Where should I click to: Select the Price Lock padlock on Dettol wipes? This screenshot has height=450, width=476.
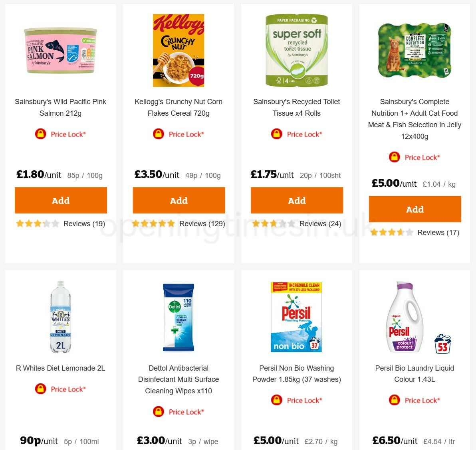point(158,412)
